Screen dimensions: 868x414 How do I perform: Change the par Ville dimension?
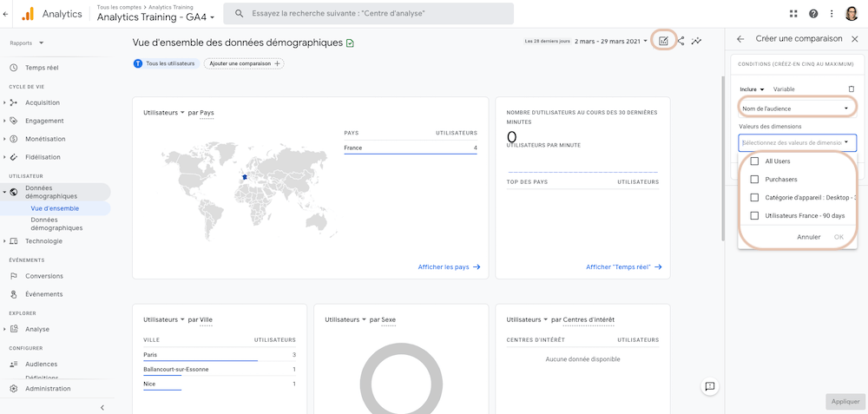coord(206,319)
